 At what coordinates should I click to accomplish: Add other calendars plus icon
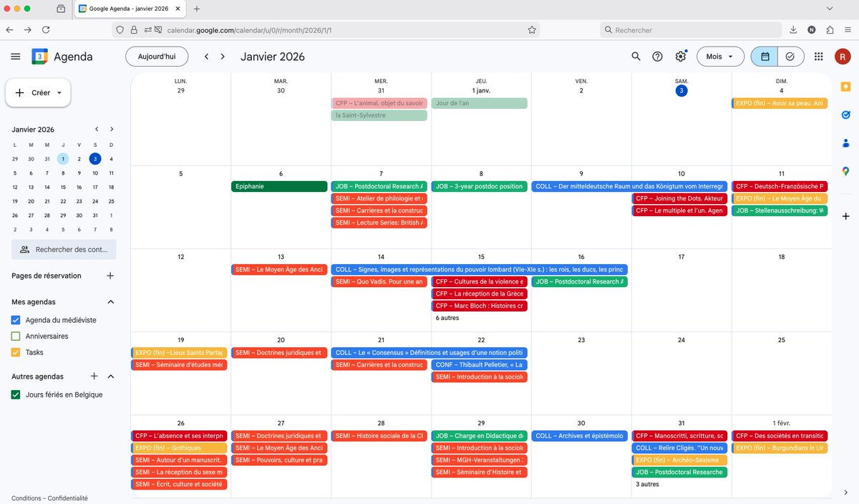(94, 376)
